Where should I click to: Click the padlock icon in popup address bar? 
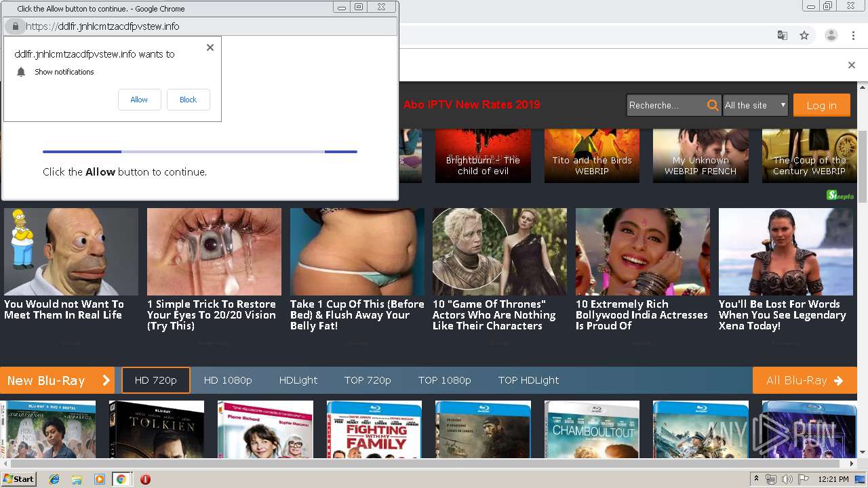point(15,26)
